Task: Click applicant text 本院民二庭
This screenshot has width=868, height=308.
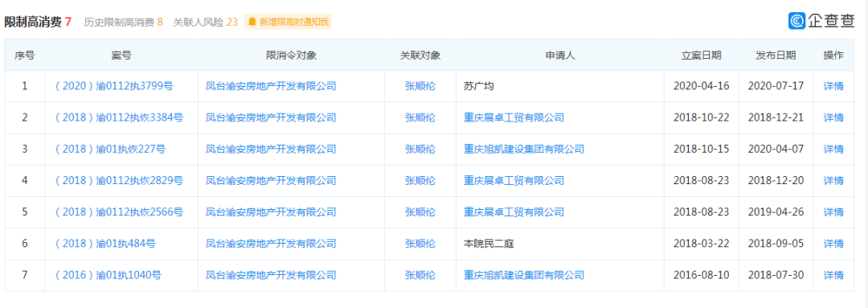Action: point(489,244)
